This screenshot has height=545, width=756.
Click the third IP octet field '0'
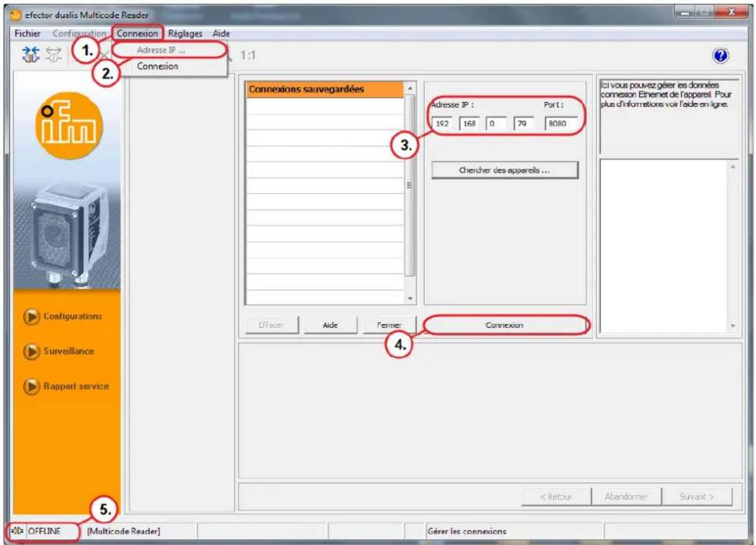[x=495, y=125]
